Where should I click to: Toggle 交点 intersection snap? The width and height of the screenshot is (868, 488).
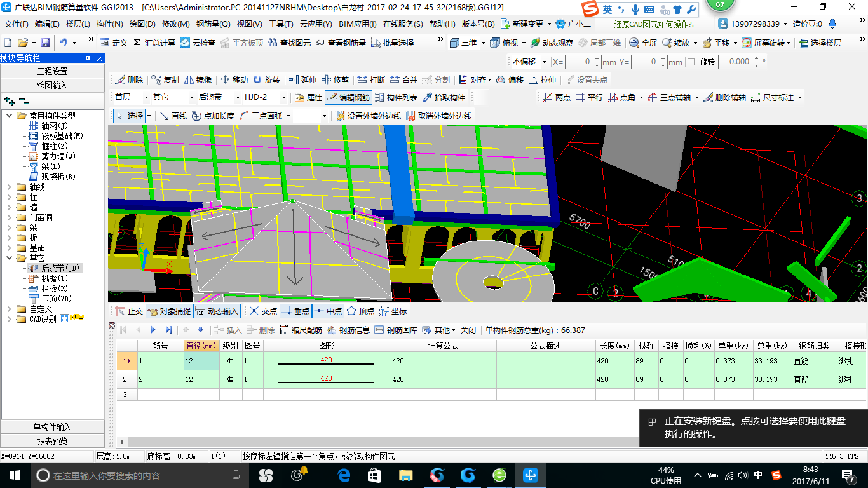tap(263, 311)
